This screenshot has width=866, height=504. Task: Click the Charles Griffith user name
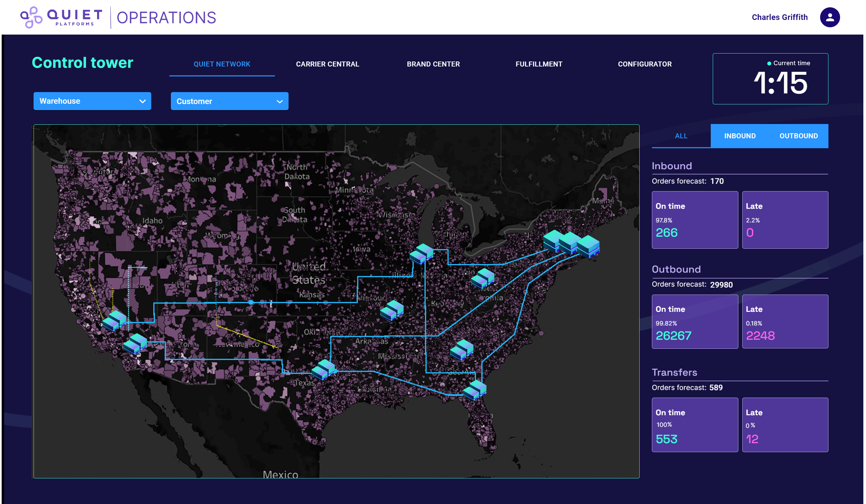coord(779,17)
